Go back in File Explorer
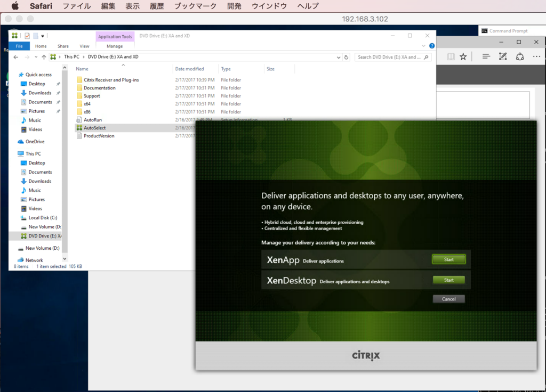The width and height of the screenshot is (546, 392). [x=15, y=57]
